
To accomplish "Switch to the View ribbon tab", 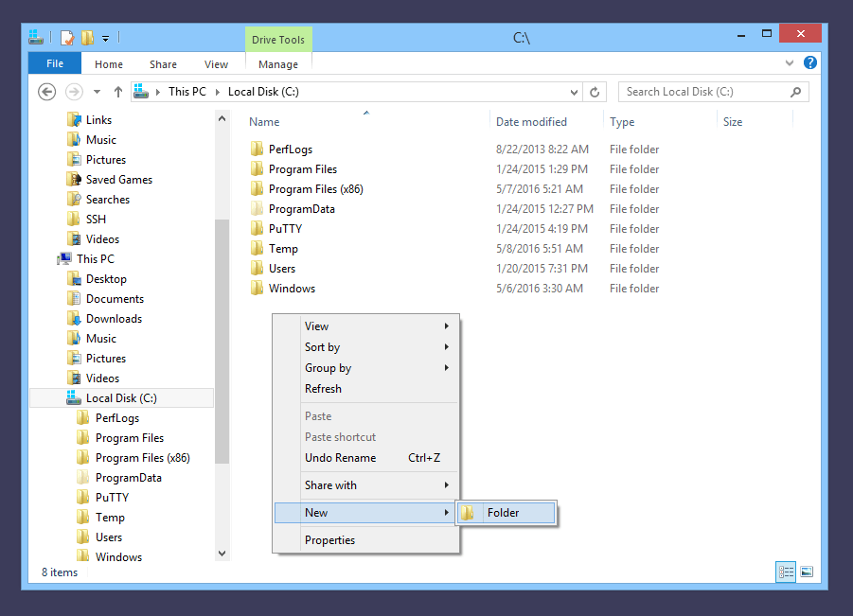I will click(x=216, y=64).
